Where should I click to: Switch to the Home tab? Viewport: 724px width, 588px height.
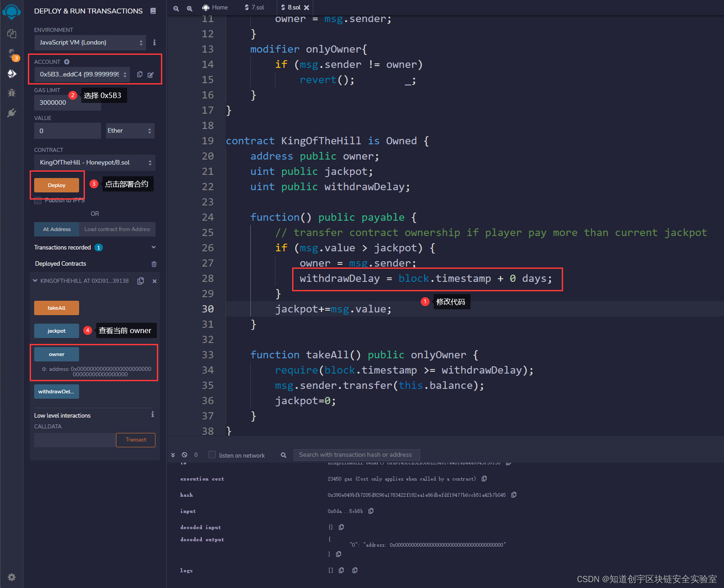[215, 8]
